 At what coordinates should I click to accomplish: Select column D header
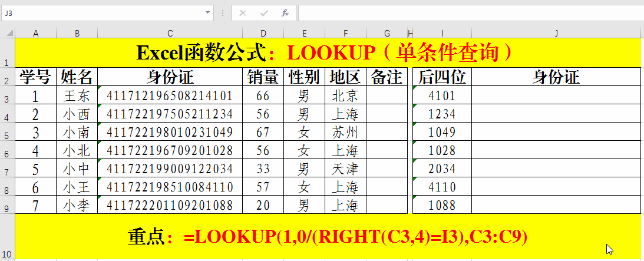(x=263, y=33)
